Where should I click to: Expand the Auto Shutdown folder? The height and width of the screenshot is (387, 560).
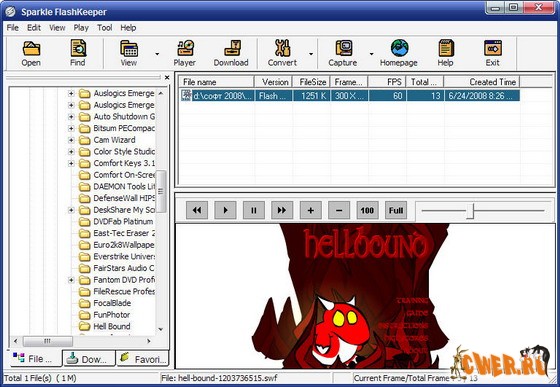pos(71,117)
